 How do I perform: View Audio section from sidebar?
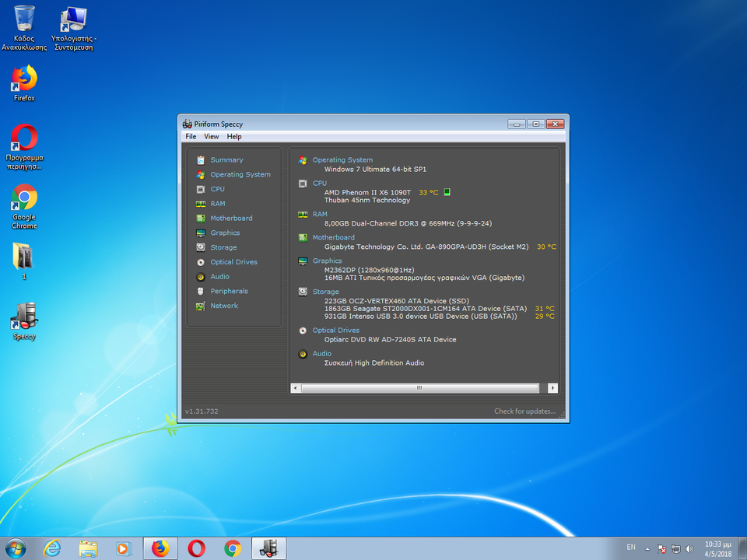219,277
